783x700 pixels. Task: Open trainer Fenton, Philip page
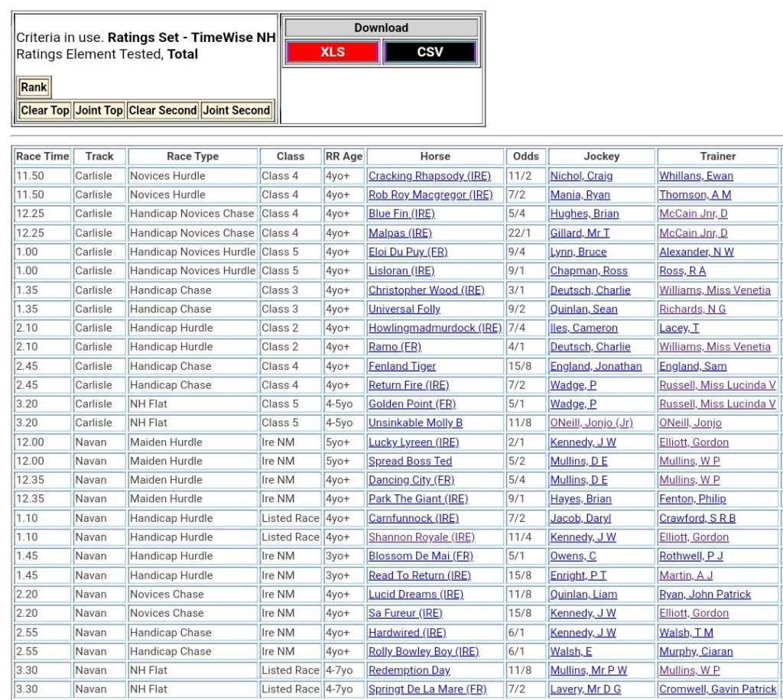pyautogui.click(x=692, y=499)
